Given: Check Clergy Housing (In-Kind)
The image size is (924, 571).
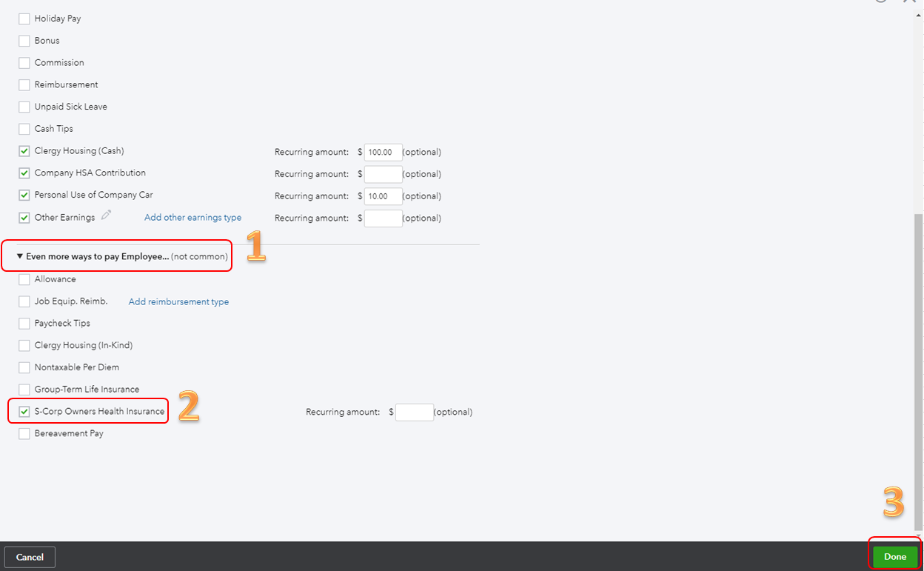Looking at the screenshot, I should tap(24, 345).
